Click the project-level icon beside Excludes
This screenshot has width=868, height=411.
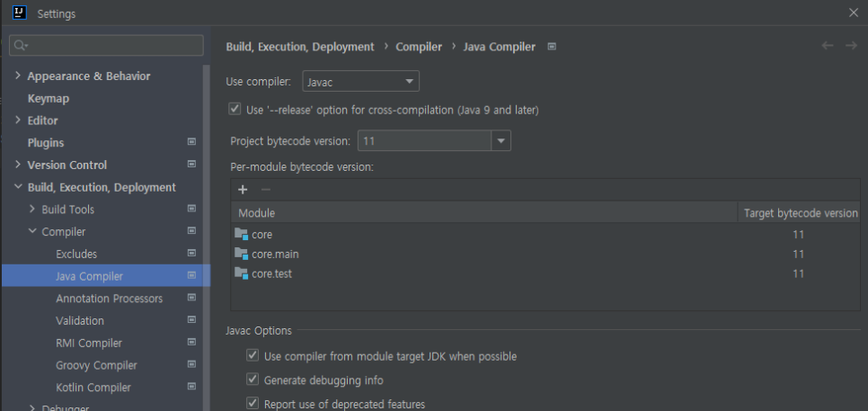[191, 253]
